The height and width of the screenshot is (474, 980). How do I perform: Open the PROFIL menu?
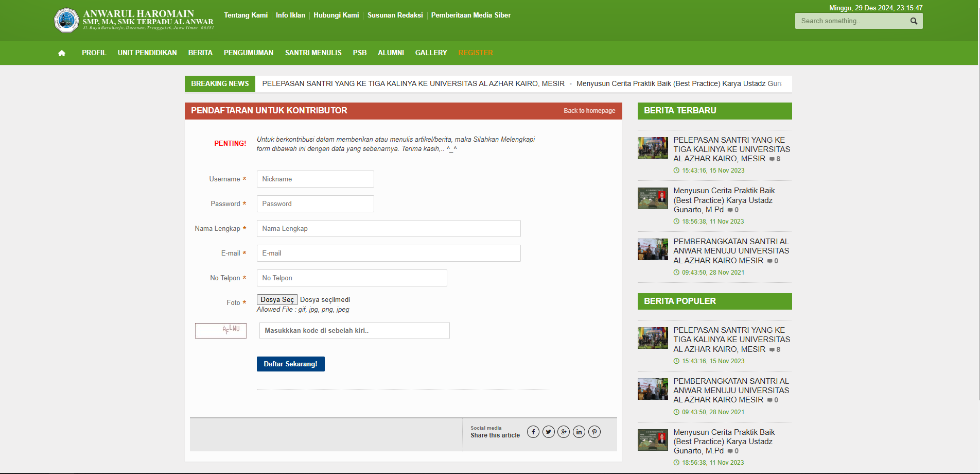[x=94, y=53]
